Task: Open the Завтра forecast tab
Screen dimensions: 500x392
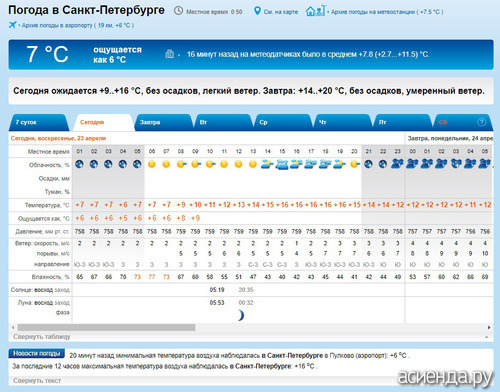Action: coord(163,122)
